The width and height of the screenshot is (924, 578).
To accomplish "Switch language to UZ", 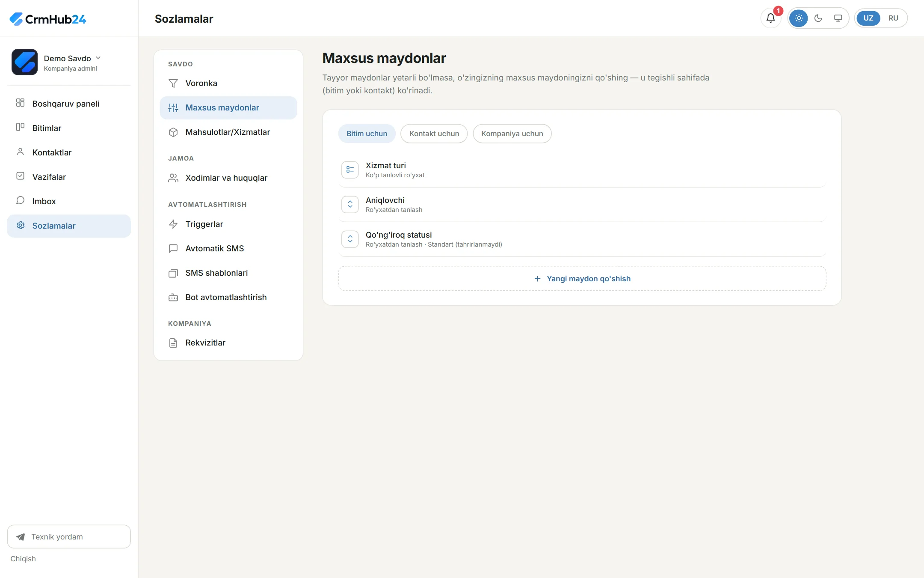I will click(868, 18).
